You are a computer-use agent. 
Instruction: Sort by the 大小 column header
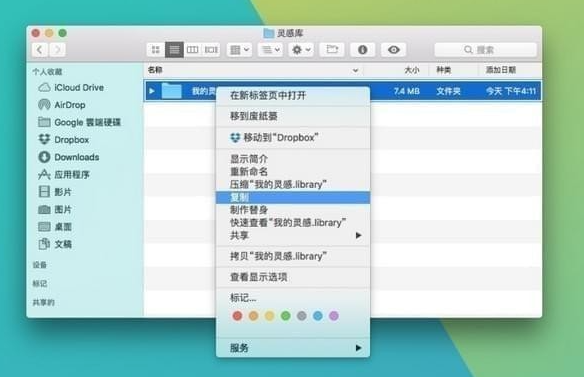[412, 70]
